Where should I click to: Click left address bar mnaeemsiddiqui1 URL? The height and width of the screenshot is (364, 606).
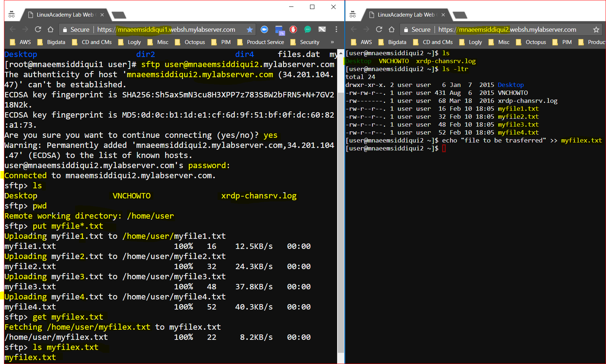(166, 30)
